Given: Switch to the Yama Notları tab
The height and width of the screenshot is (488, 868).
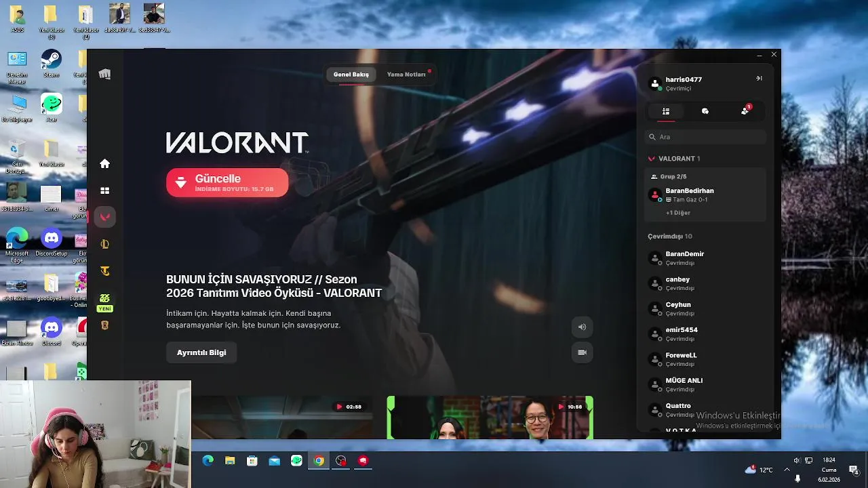Looking at the screenshot, I should [406, 75].
